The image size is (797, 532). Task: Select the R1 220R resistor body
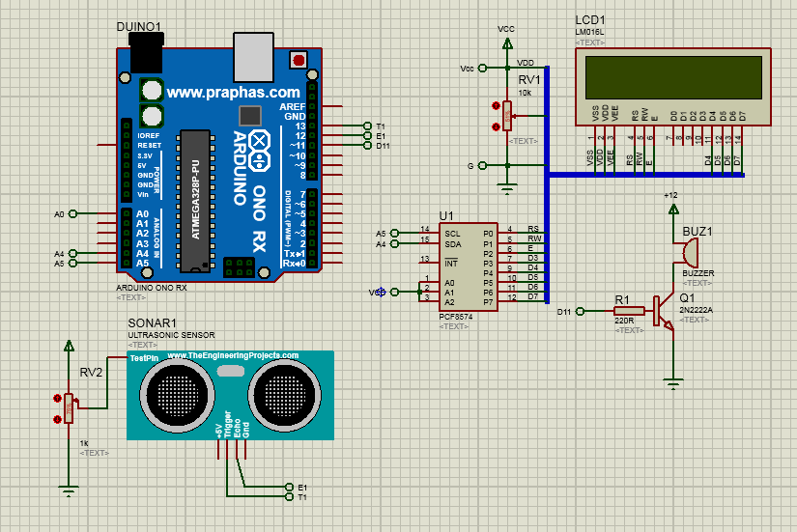click(629, 311)
